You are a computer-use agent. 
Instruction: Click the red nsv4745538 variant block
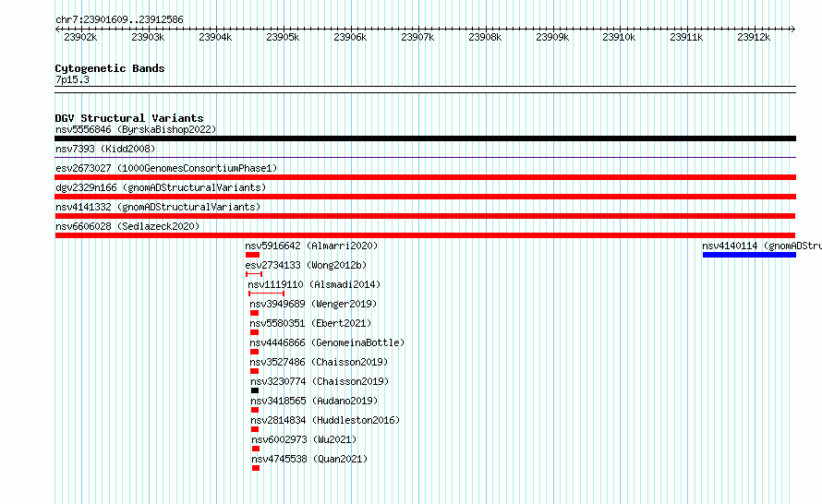coord(256,468)
